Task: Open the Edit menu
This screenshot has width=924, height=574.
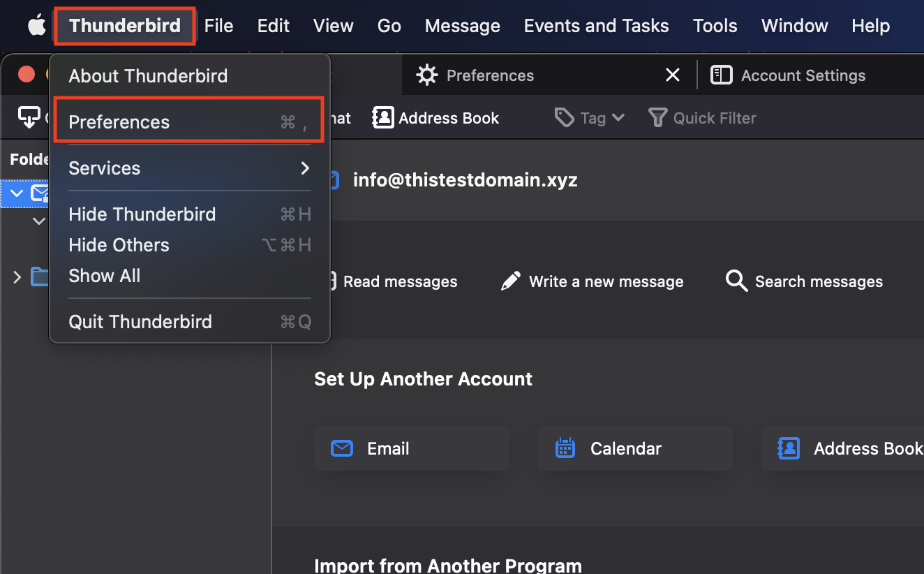Action: pos(274,27)
